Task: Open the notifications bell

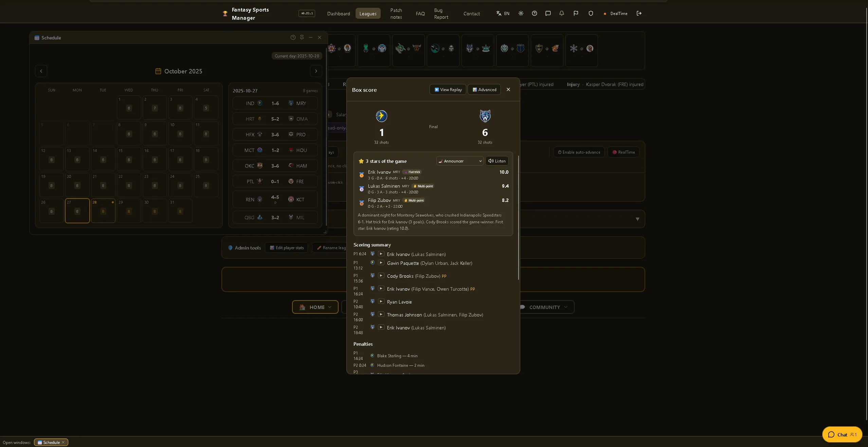Action: (x=561, y=13)
